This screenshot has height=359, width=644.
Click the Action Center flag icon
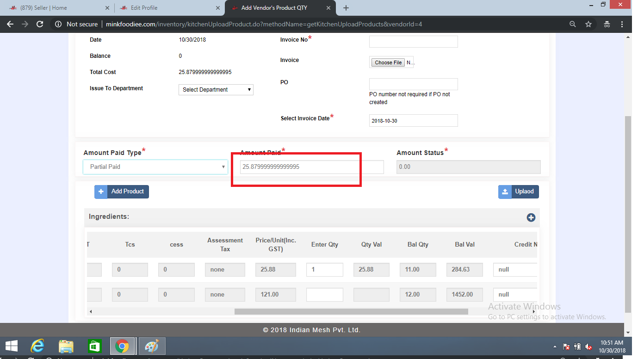pyautogui.click(x=566, y=347)
